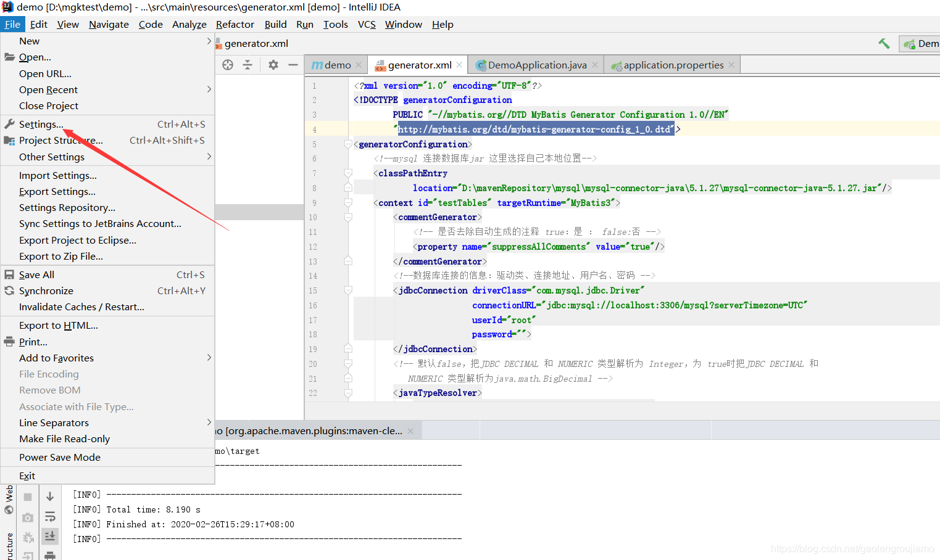Expand the Open Recent submenu
The width and height of the screenshot is (940, 560).
point(48,89)
